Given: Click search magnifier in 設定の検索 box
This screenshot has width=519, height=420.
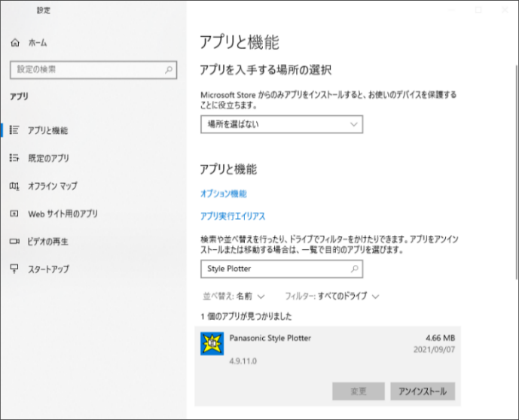Looking at the screenshot, I should (169, 69).
